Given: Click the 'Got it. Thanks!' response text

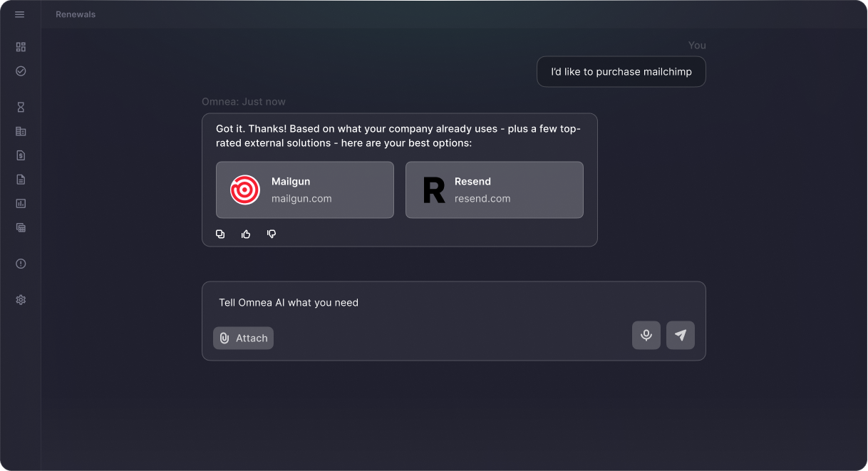Looking at the screenshot, I should pyautogui.click(x=398, y=136).
